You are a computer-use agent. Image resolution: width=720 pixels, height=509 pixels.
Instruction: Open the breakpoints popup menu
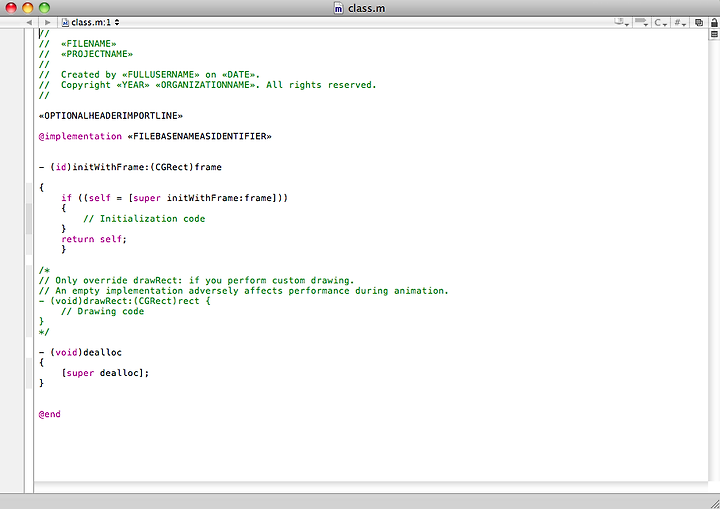641,22
